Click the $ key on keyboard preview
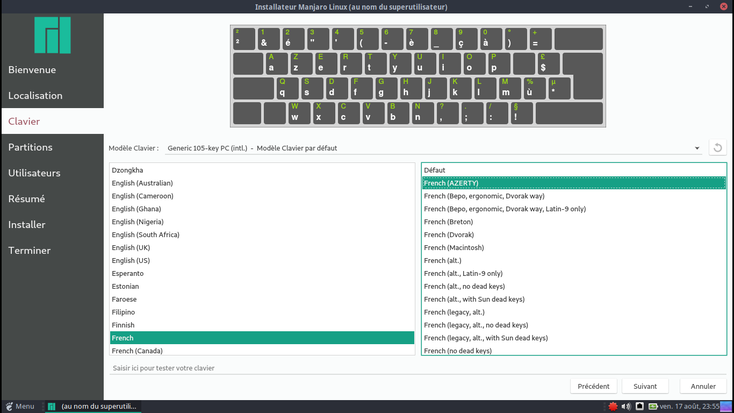This screenshot has width=734, height=413. pos(549,64)
